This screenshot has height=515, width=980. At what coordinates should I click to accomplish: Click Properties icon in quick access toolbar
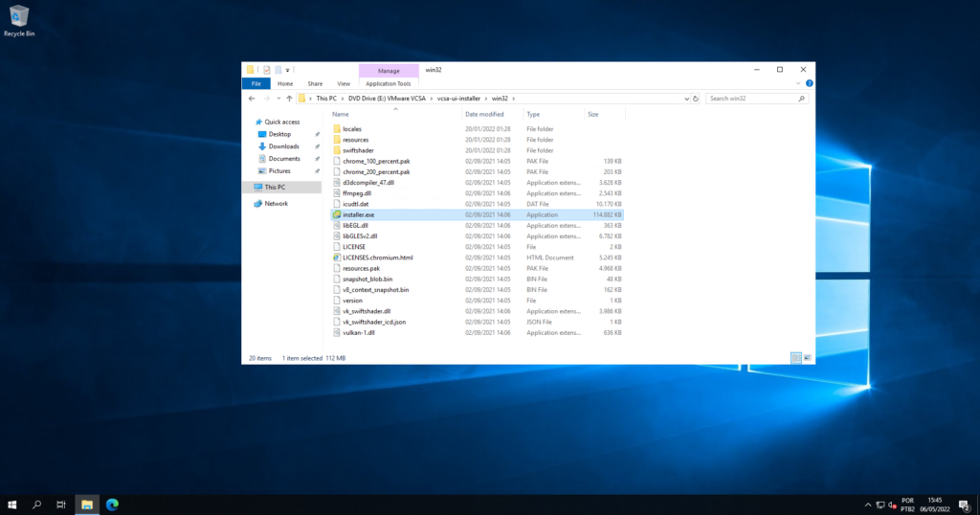pos(267,70)
